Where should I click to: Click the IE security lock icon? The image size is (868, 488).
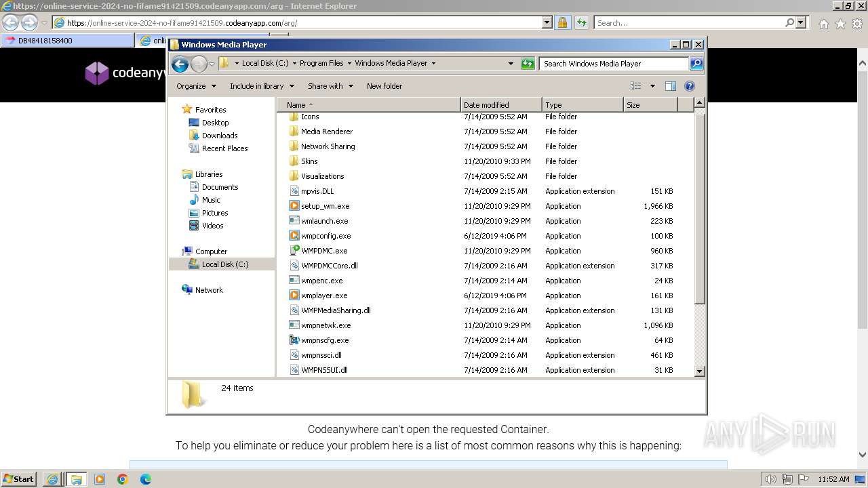(562, 23)
